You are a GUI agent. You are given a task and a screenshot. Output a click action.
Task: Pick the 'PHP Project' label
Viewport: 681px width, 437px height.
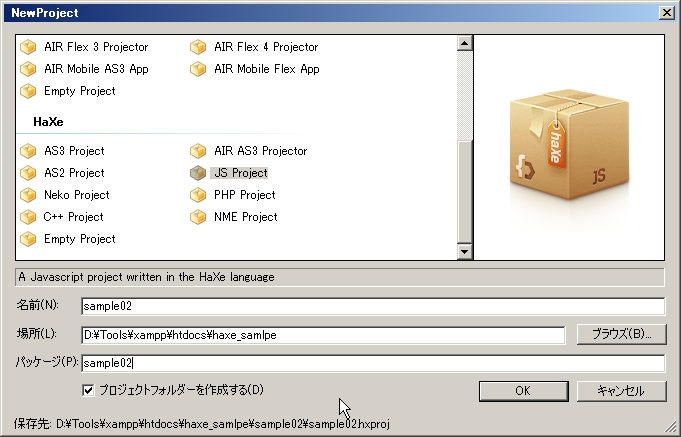pos(245,195)
